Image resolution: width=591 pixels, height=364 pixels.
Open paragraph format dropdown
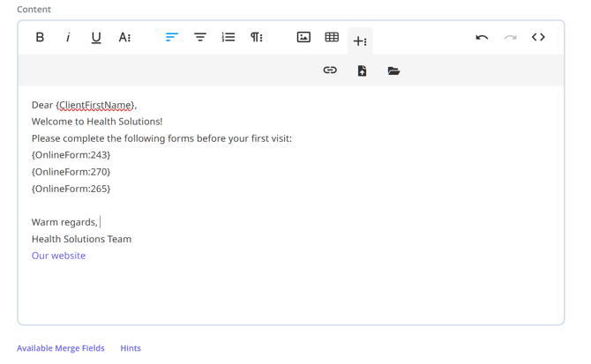257,37
